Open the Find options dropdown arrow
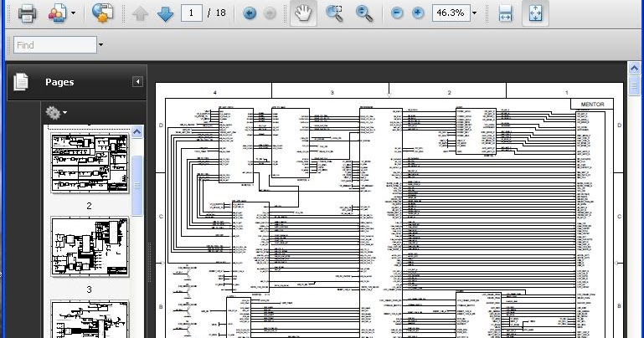Screen dimensions: 644x338 (x=100, y=44)
